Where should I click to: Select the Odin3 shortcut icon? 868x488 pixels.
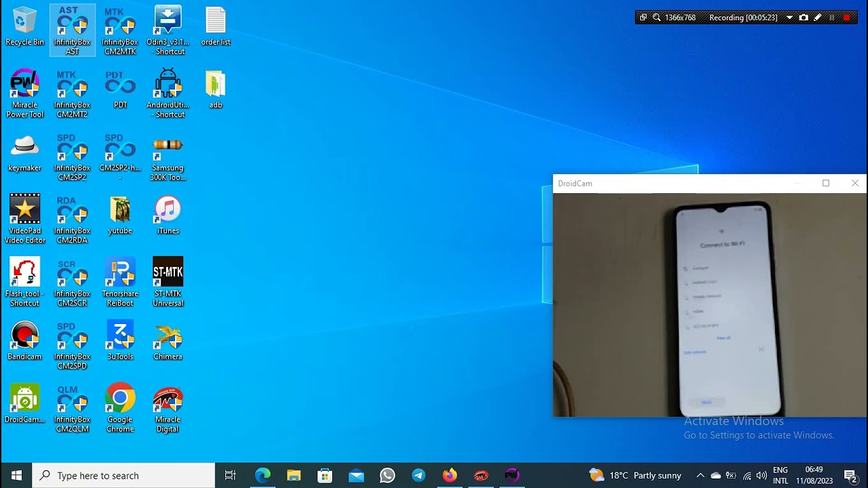pyautogui.click(x=167, y=30)
